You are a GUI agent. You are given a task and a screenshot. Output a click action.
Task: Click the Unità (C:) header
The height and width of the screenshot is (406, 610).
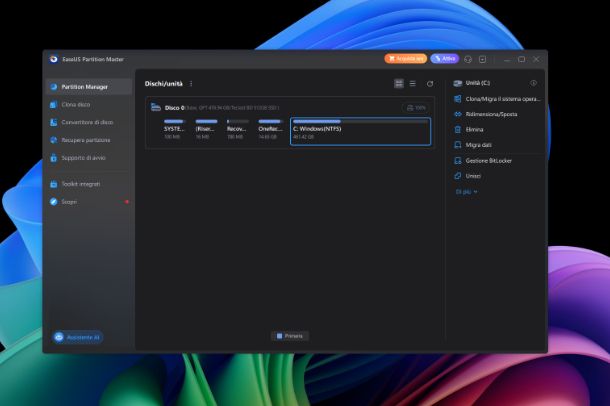pos(478,83)
